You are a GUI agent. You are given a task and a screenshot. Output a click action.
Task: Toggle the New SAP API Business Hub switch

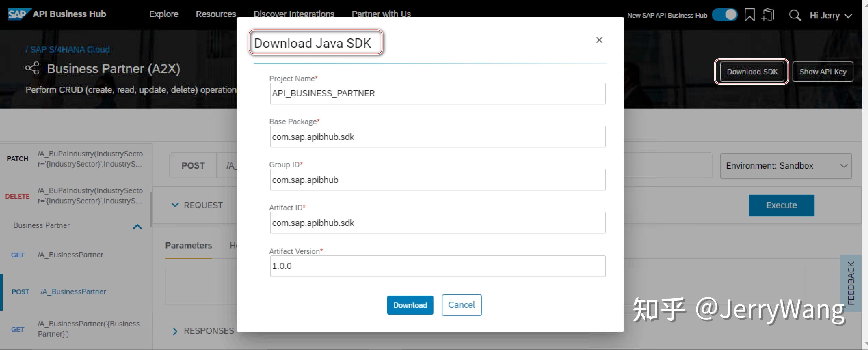tap(725, 15)
